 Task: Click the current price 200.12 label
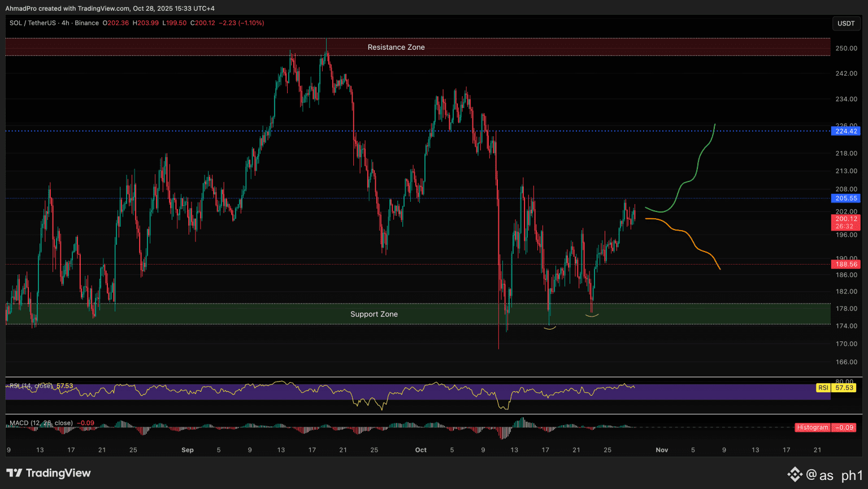[x=845, y=219]
